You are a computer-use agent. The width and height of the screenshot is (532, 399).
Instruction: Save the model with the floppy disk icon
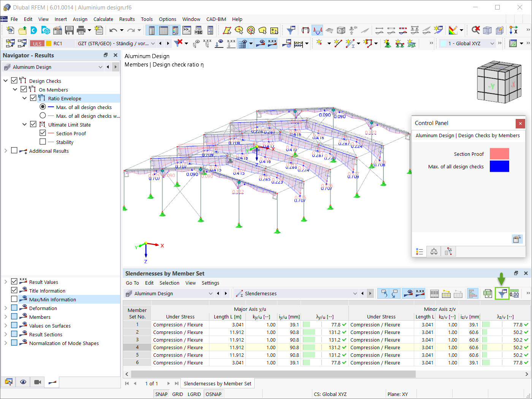pos(69,30)
